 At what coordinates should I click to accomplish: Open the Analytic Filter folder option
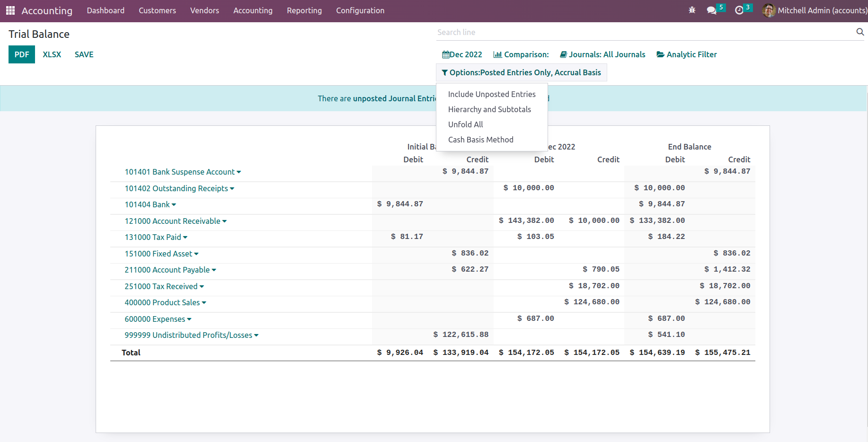pyautogui.click(x=686, y=54)
